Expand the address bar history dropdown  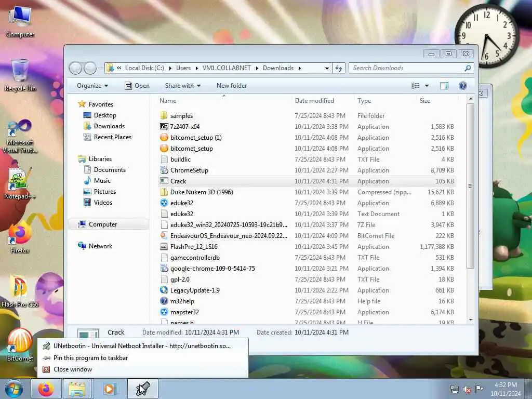(327, 68)
